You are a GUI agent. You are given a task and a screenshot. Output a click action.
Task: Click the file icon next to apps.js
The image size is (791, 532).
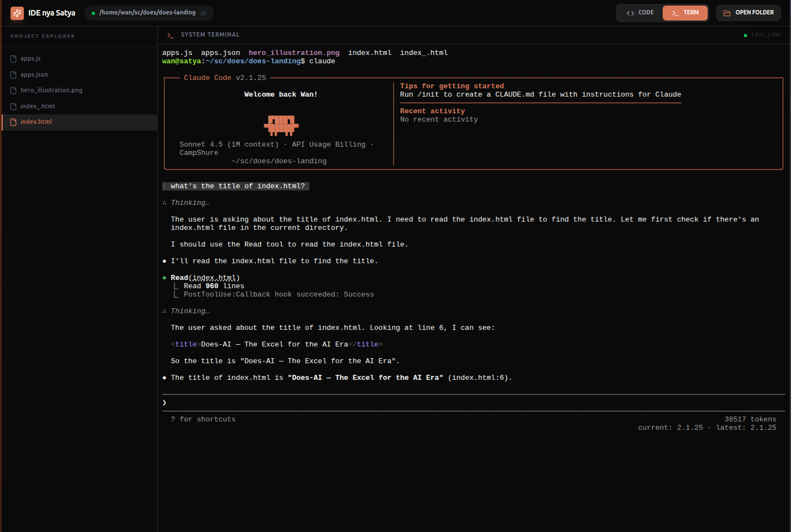pyautogui.click(x=13, y=59)
